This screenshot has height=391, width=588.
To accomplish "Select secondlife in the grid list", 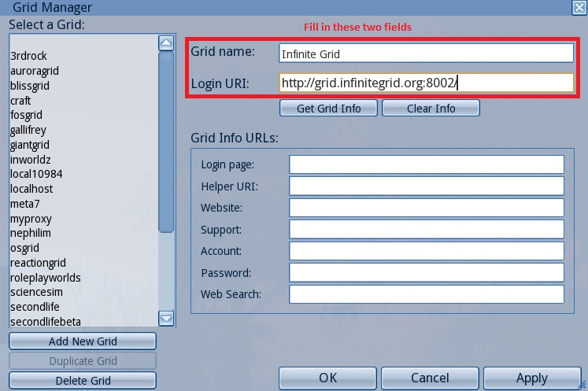I will tap(35, 307).
